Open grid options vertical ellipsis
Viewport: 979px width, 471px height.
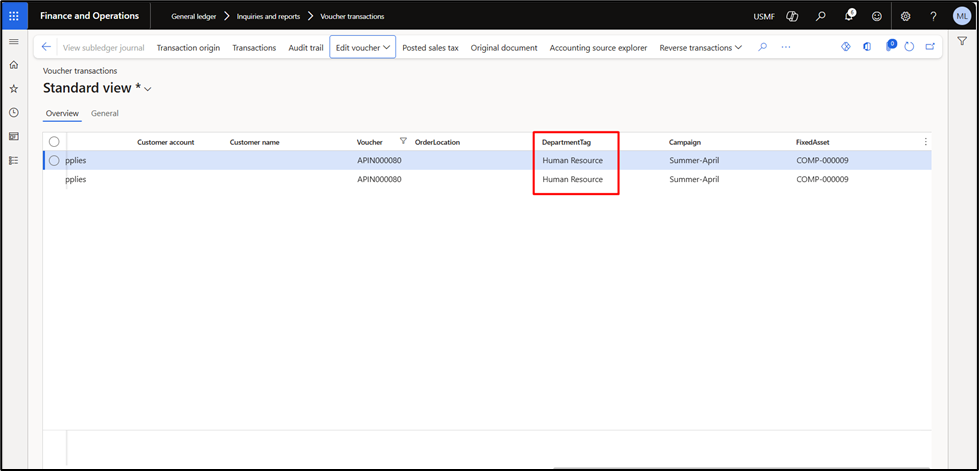925,142
